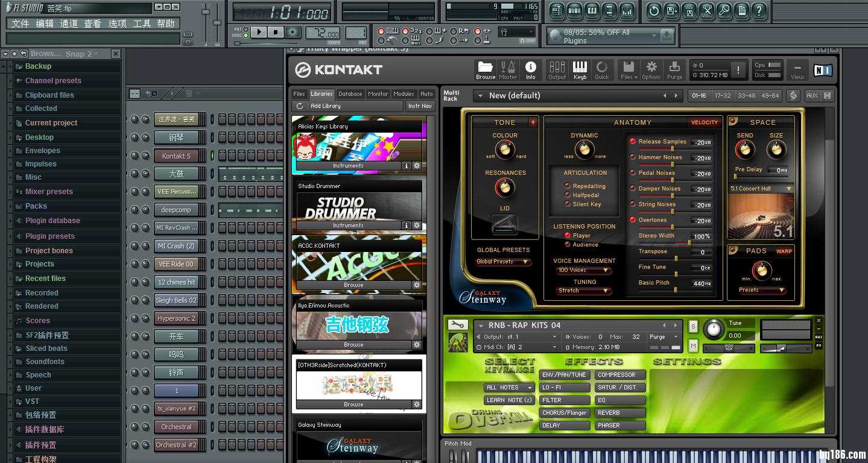This screenshot has width=868, height=463.
Task: Switch to the Database tab in Kontakt browser
Action: click(350, 94)
